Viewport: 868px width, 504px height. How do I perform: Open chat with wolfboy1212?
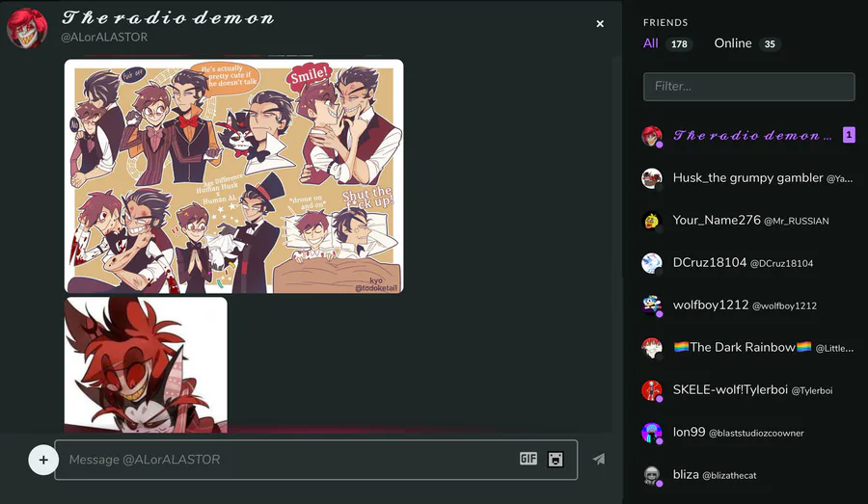coord(747,305)
